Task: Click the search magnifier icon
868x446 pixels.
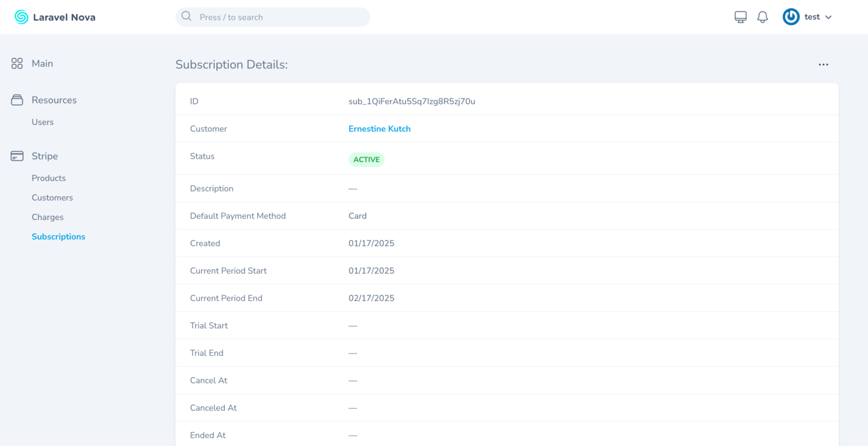Action: [x=186, y=16]
